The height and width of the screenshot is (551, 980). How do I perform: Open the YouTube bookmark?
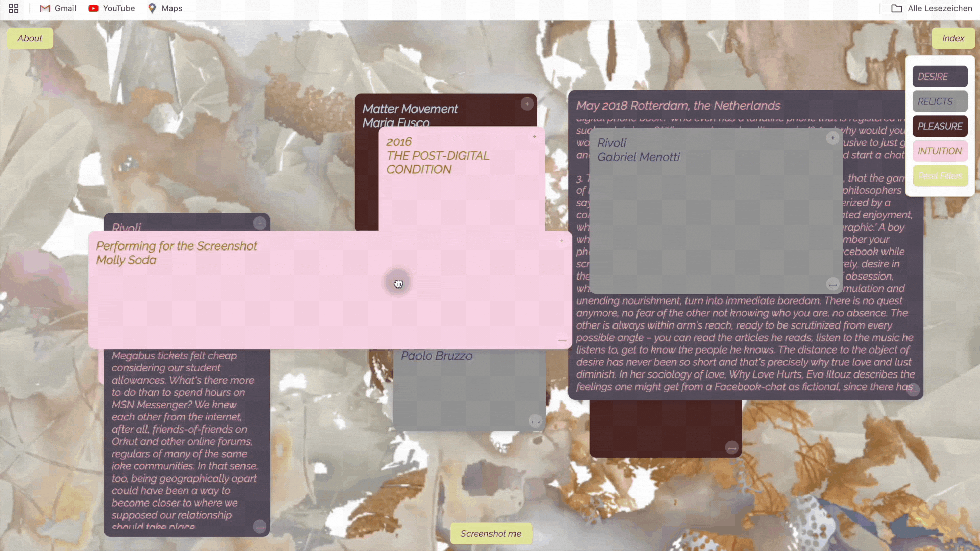[112, 8]
